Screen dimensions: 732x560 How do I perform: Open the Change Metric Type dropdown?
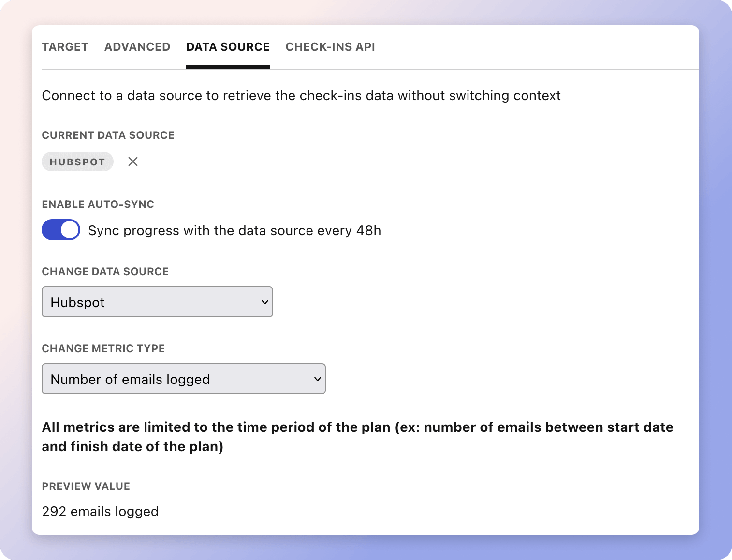pyautogui.click(x=183, y=379)
